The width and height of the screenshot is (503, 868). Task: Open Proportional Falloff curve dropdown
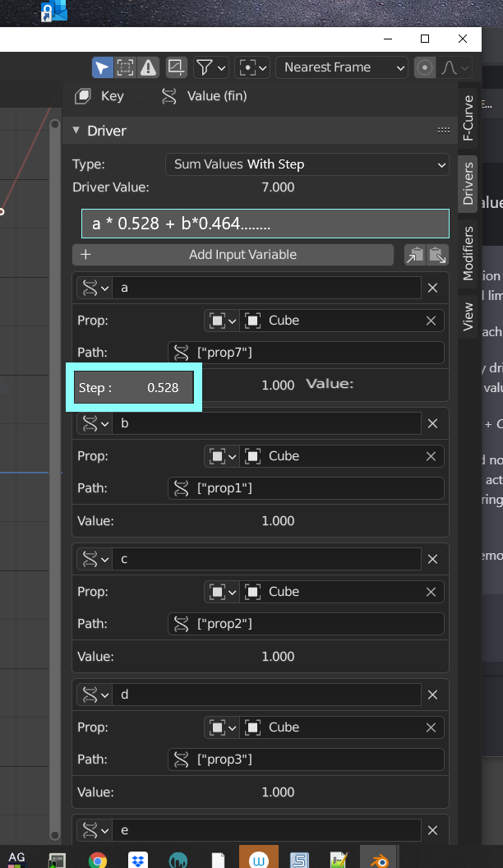tap(455, 67)
